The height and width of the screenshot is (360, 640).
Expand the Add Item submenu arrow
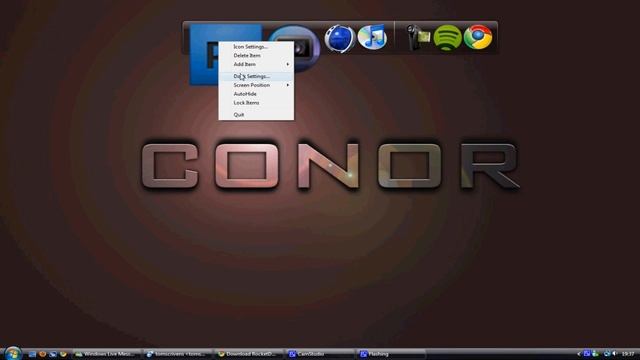pyautogui.click(x=288, y=64)
